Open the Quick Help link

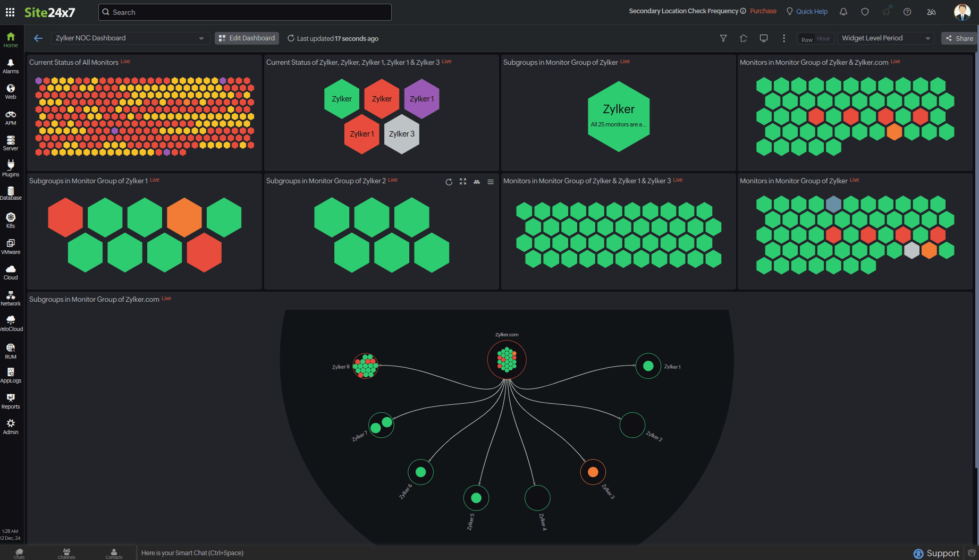807,11
